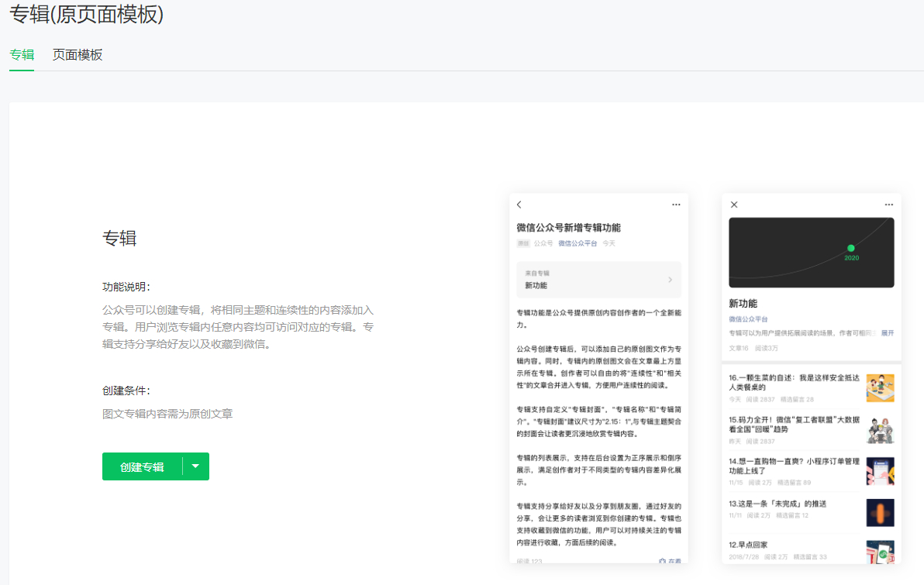Click the 创建专辑 button

click(x=142, y=466)
